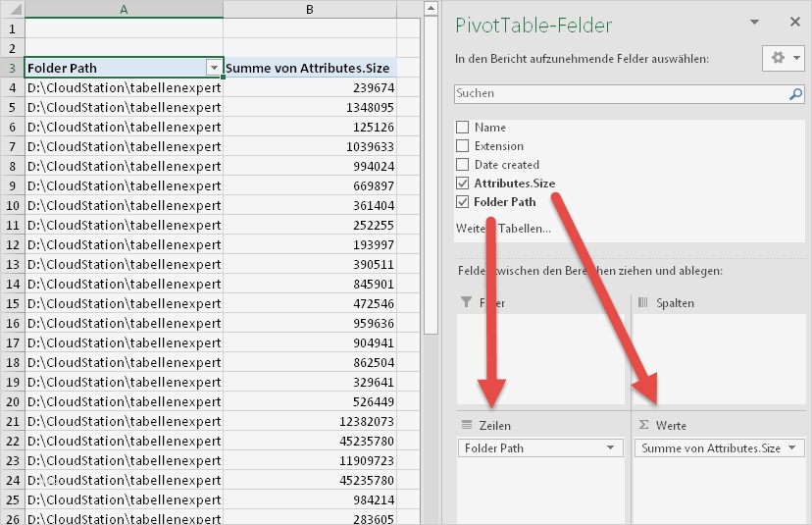Select cell with value 845901
812x525 pixels.
tap(310, 284)
